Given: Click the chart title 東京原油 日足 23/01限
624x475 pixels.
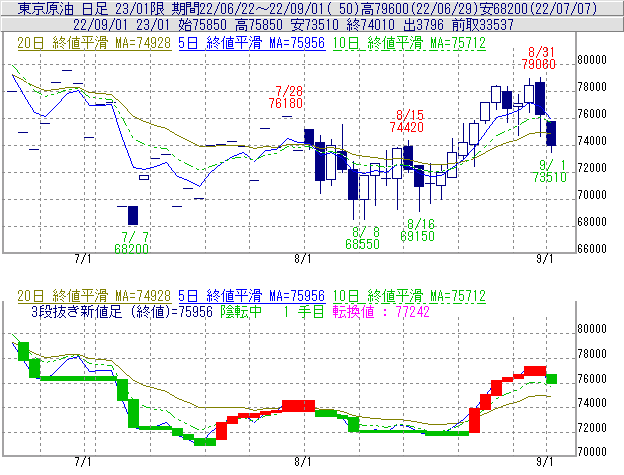Looking at the screenshot, I should coord(91,8).
